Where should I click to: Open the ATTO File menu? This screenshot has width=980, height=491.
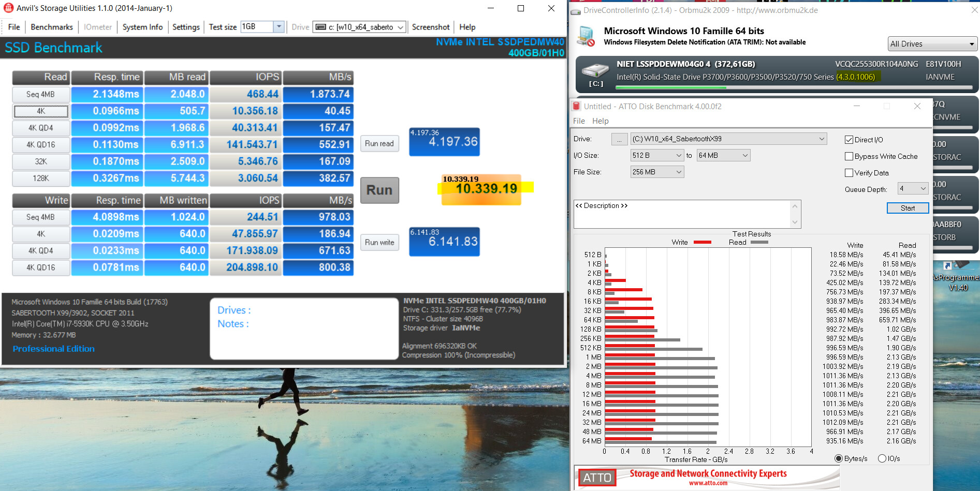click(579, 121)
